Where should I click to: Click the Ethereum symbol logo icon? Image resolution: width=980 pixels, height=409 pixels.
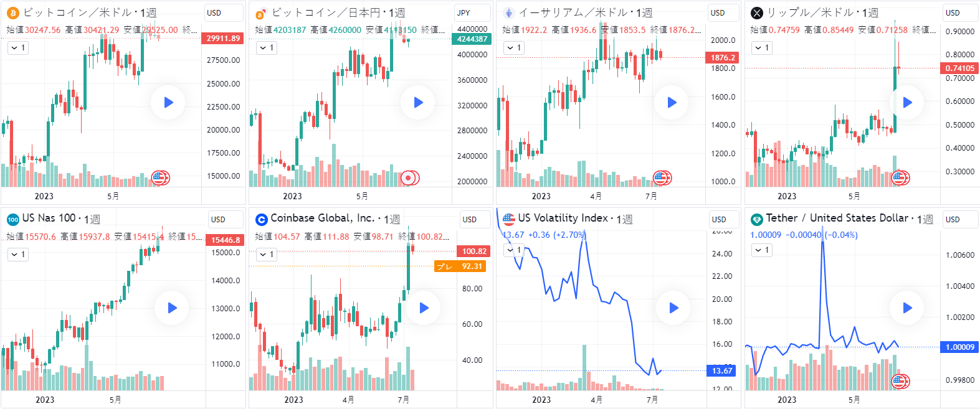pyautogui.click(x=509, y=12)
